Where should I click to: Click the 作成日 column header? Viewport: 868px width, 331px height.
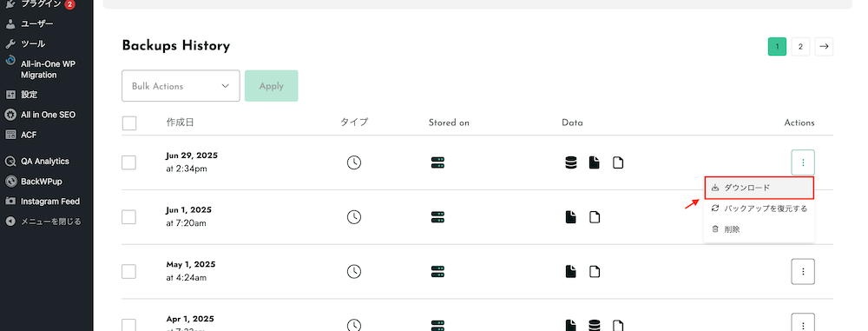coord(180,122)
